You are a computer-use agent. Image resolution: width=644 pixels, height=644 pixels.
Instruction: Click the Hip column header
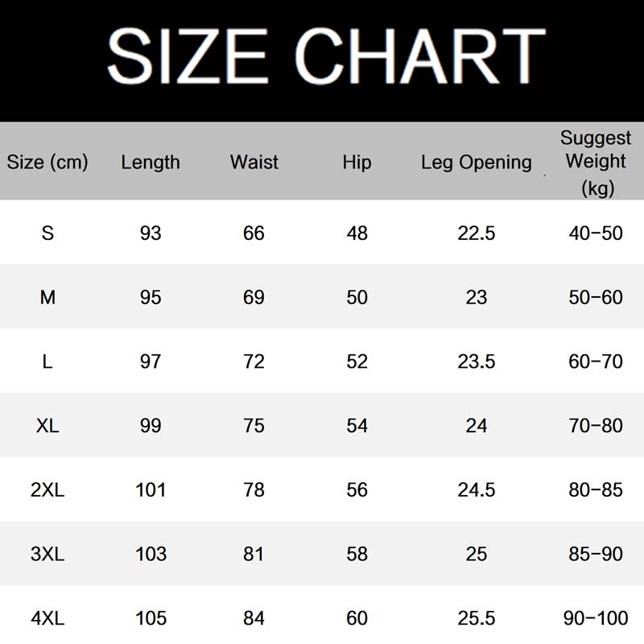click(357, 162)
